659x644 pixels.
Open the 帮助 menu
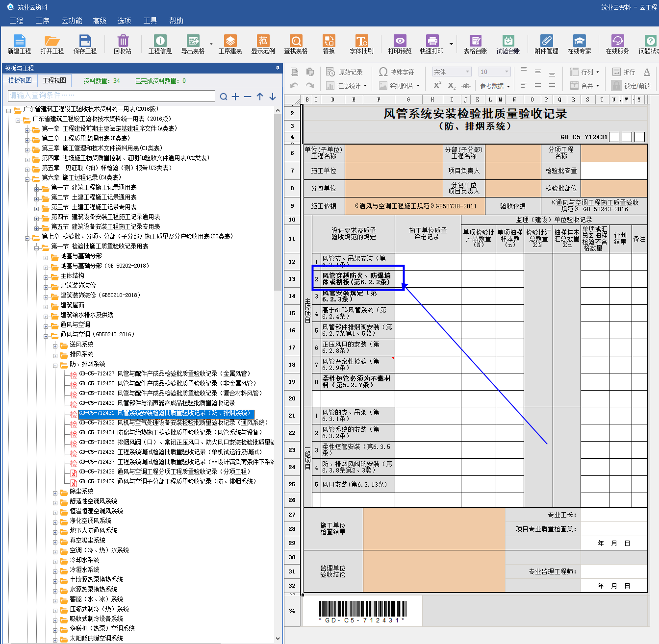[x=176, y=21]
